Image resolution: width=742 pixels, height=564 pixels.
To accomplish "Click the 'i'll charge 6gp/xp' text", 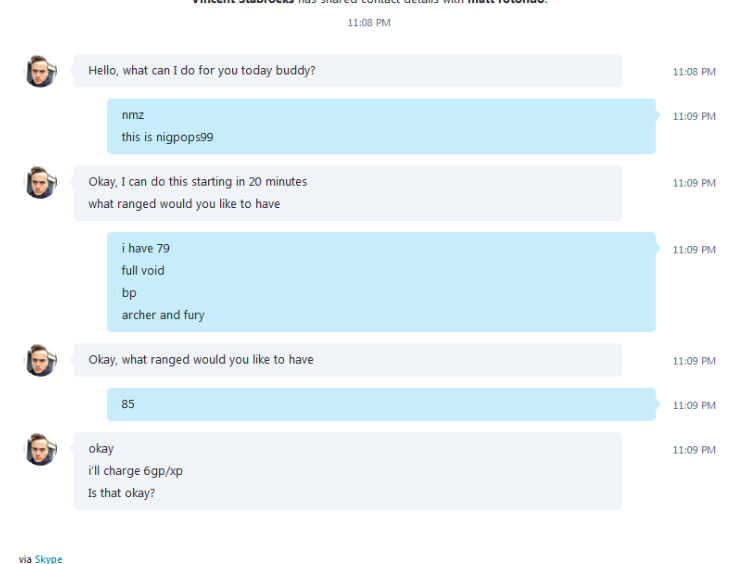I will pyautogui.click(x=135, y=471).
